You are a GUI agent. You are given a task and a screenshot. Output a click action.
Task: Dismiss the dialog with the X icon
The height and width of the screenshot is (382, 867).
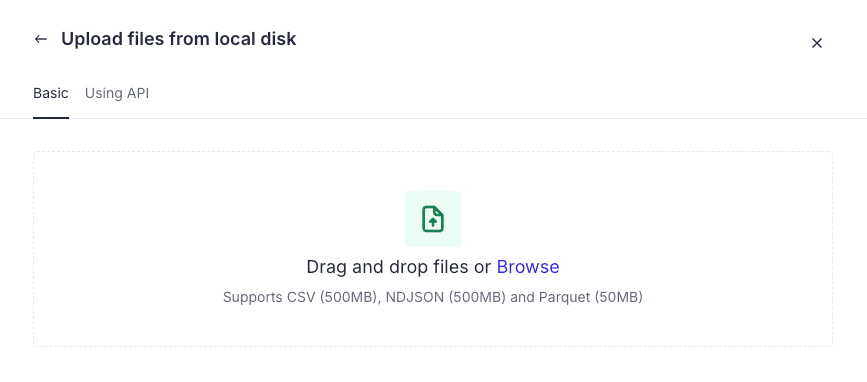coord(817,43)
